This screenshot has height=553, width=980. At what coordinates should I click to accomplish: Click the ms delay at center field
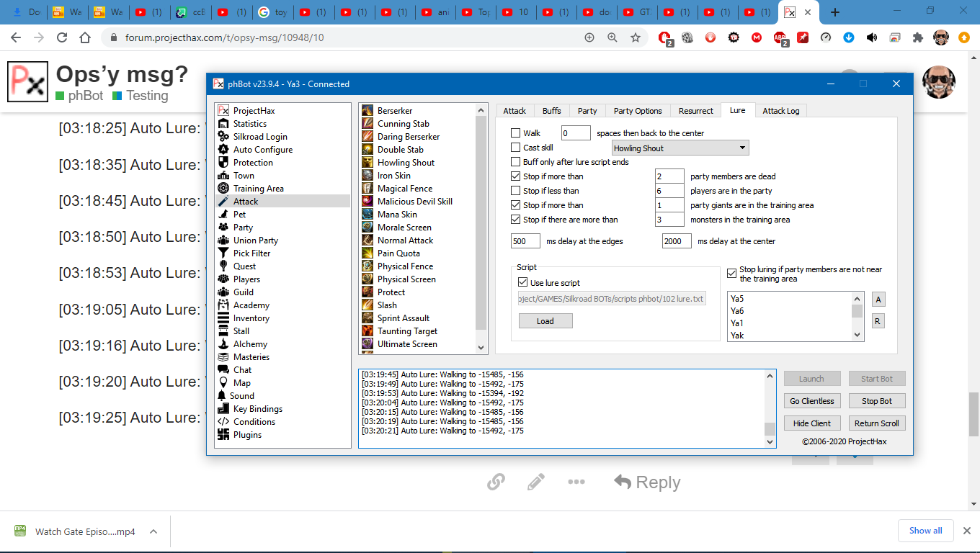(676, 241)
